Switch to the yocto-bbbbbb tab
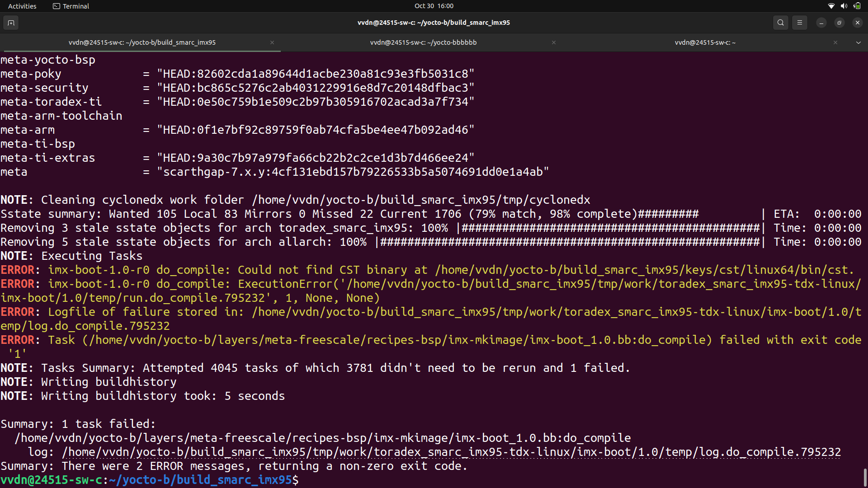Image resolution: width=868 pixels, height=488 pixels. 423,42
